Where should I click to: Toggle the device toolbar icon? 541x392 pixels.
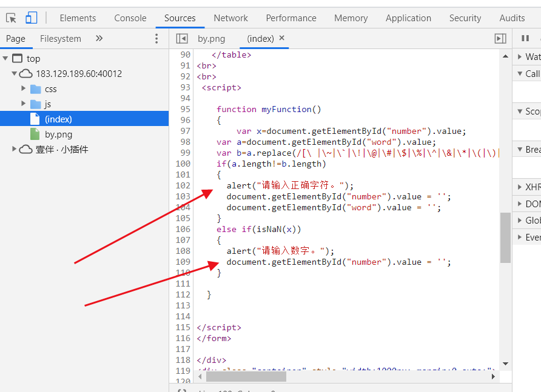(31, 18)
